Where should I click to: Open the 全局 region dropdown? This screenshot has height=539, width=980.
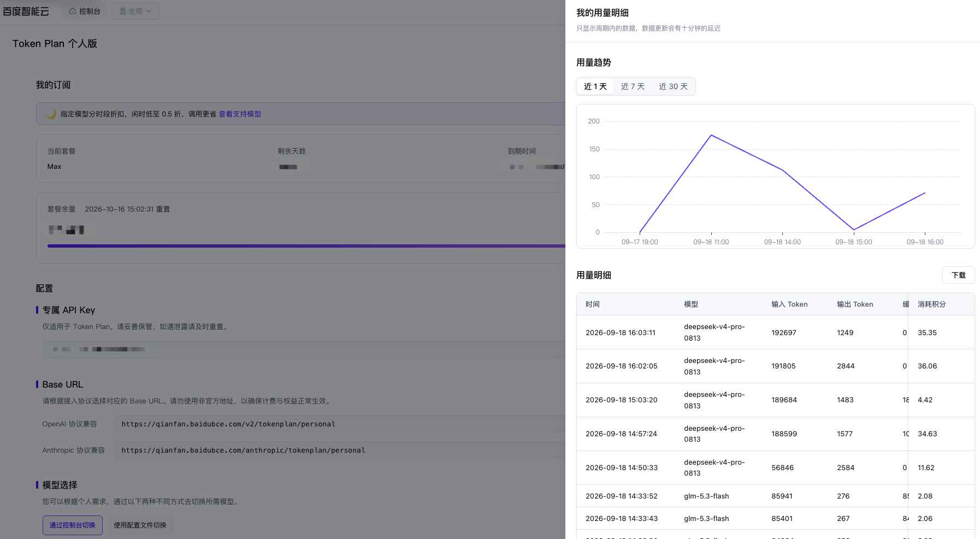[x=135, y=11]
